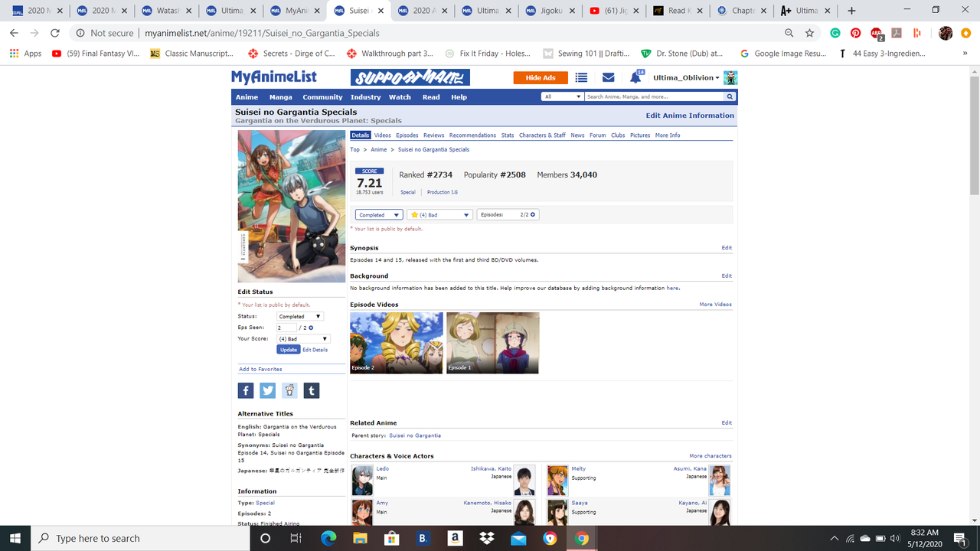
Task: Open the messages envelope icon
Action: (609, 77)
